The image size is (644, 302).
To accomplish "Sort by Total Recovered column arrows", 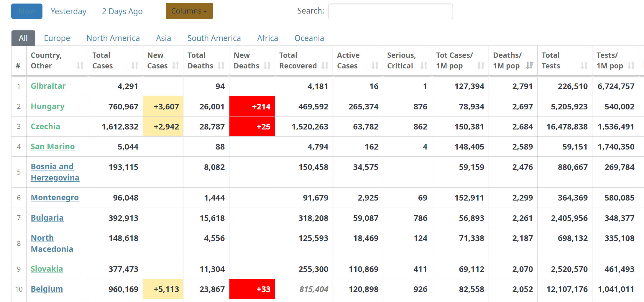I will (325, 65).
